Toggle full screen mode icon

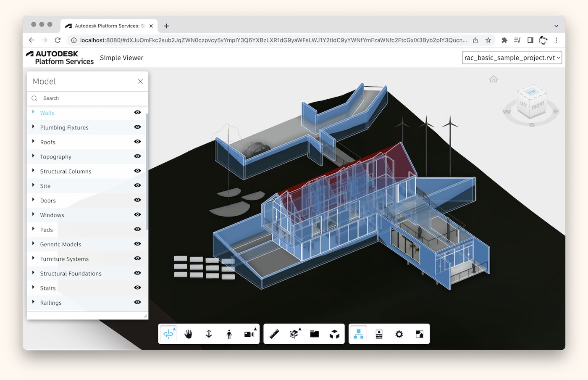419,334
